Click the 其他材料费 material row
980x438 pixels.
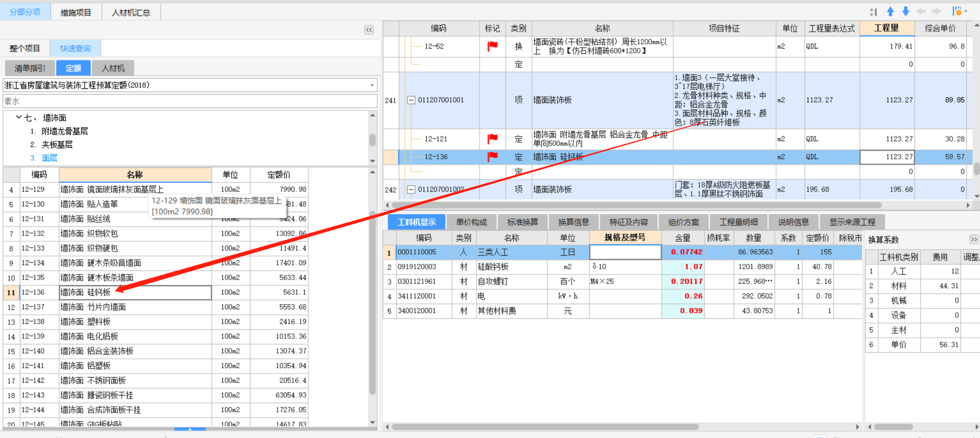click(x=623, y=311)
